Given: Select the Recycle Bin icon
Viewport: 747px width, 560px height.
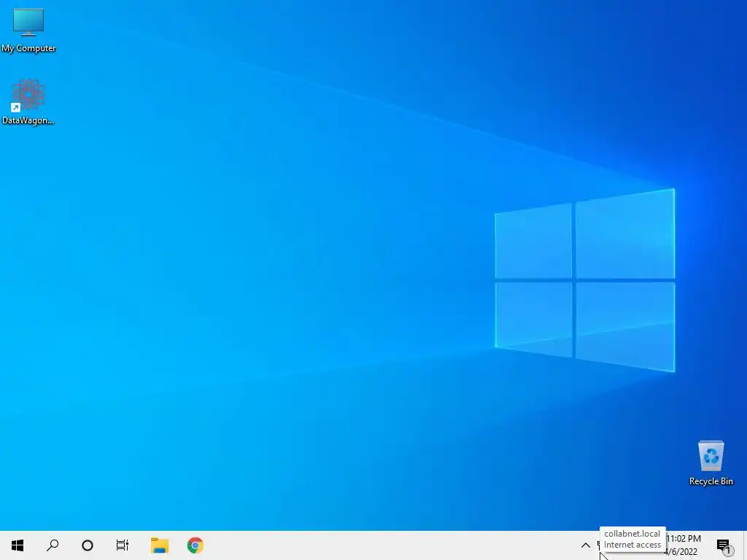Looking at the screenshot, I should point(711,463).
